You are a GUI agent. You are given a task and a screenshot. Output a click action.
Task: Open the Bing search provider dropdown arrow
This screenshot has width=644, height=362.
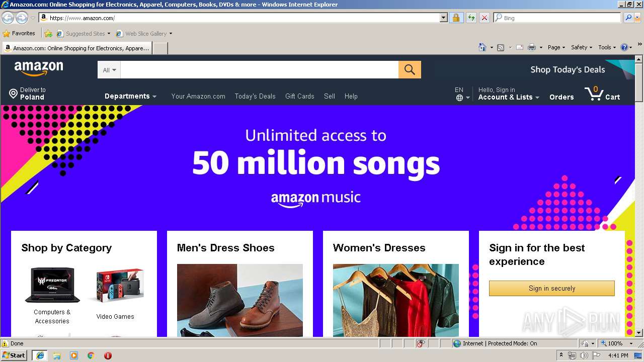tap(638, 18)
